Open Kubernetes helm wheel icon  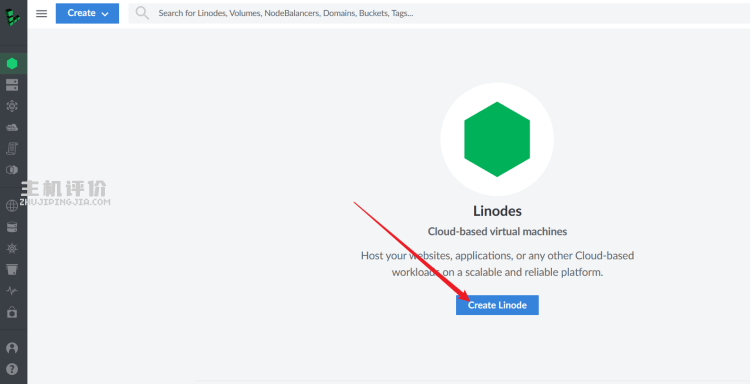[12, 248]
